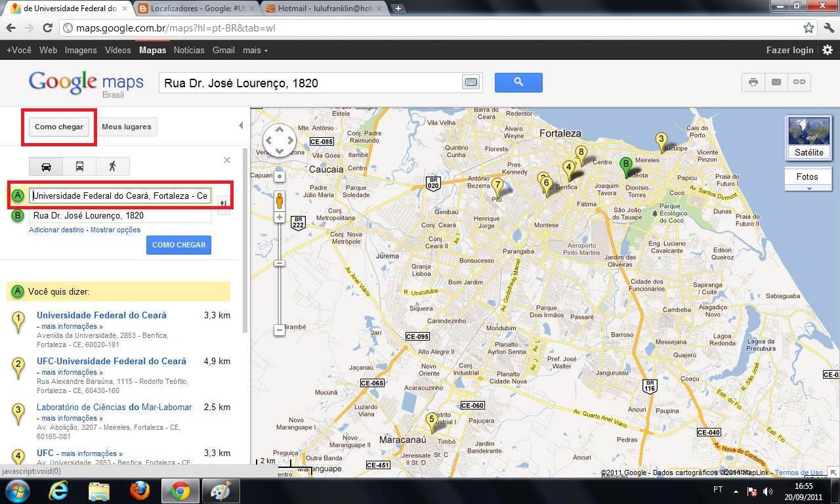The image size is (840, 504).
Task: Zoom in with the plus button
Action: point(280,217)
